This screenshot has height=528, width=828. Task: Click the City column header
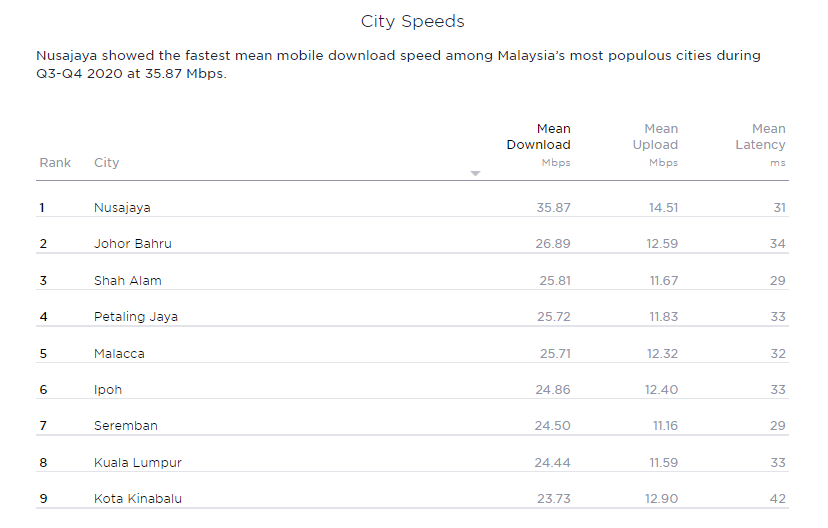click(106, 163)
